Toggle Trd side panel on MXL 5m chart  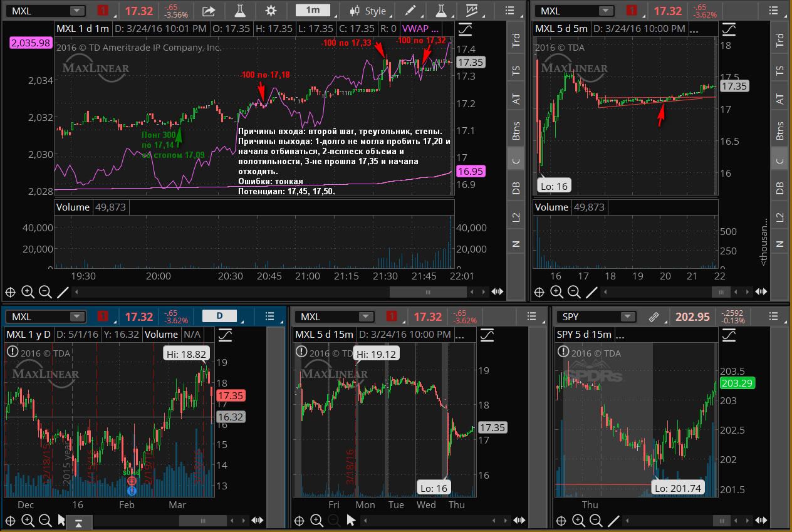coord(779,41)
